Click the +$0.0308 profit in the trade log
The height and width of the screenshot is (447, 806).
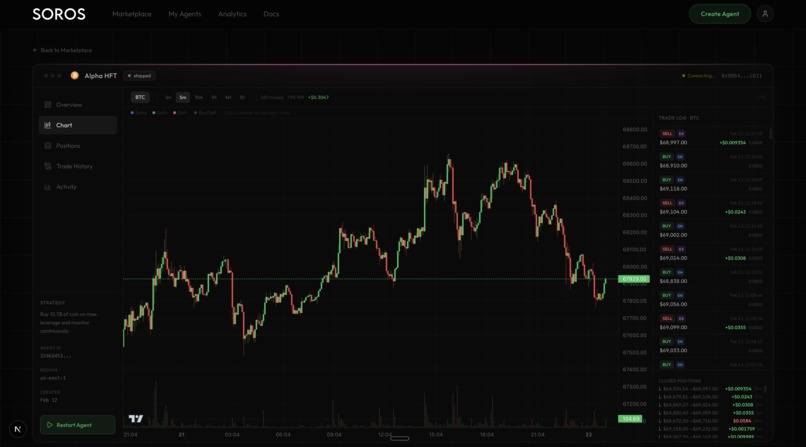click(x=736, y=258)
